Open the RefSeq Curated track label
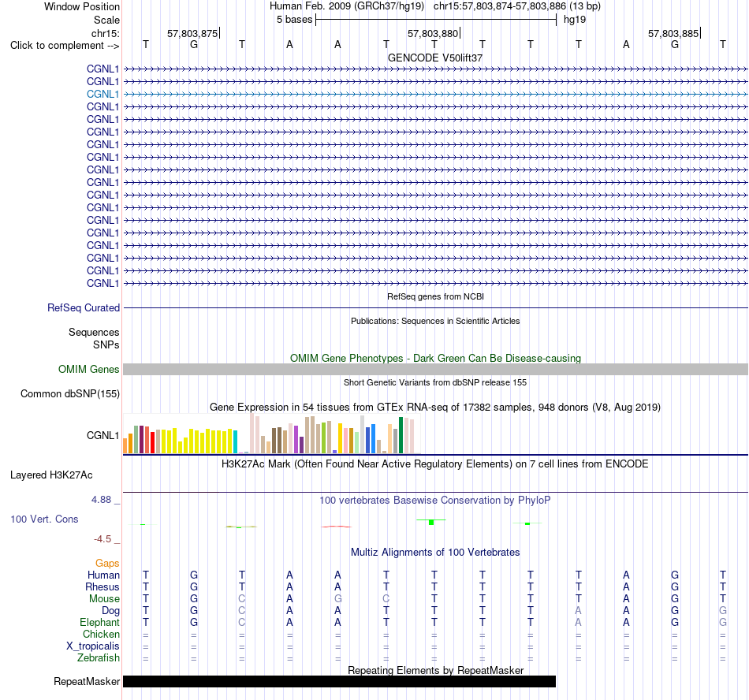This screenshot has height=700, width=749. 84,307
